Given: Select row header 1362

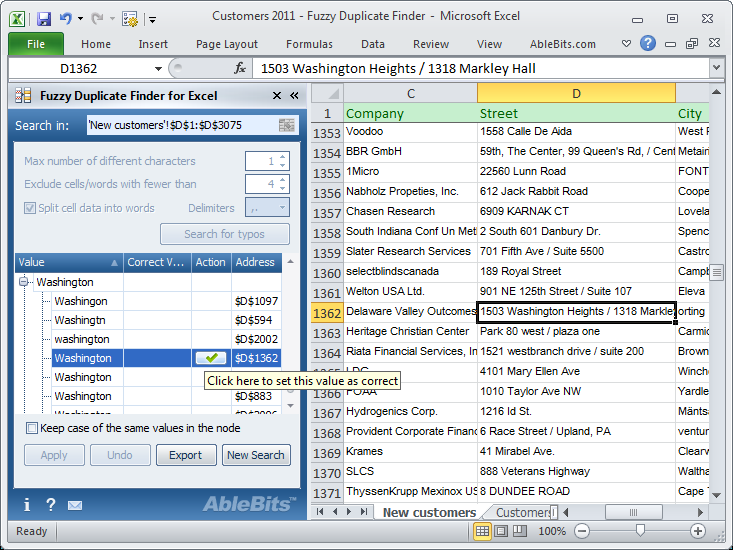Looking at the screenshot, I should tap(327, 312).
